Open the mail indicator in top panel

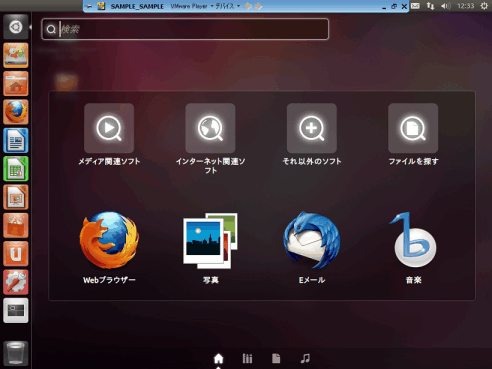click(x=415, y=6)
